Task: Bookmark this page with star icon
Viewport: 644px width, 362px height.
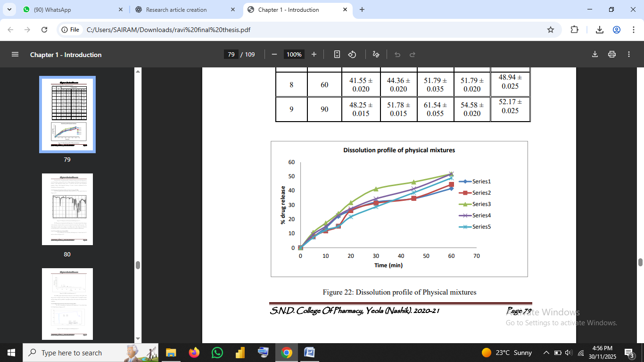Action: tap(551, 30)
